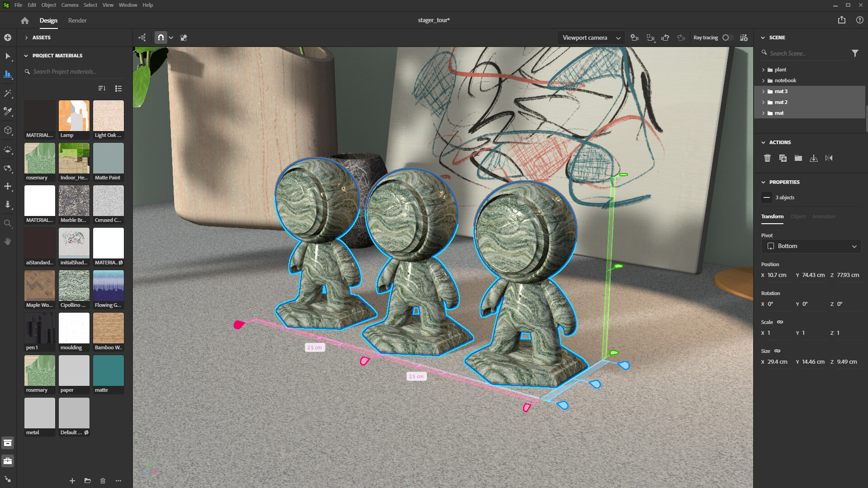This screenshot has width=868, height=488.
Task: Select the Marble material thumbnail
Action: click(74, 202)
